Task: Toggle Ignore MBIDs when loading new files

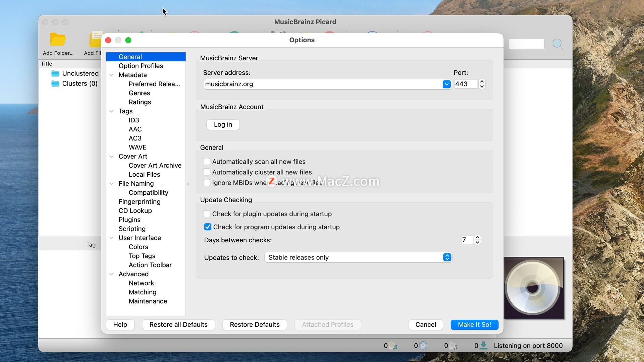Action: pos(207,183)
